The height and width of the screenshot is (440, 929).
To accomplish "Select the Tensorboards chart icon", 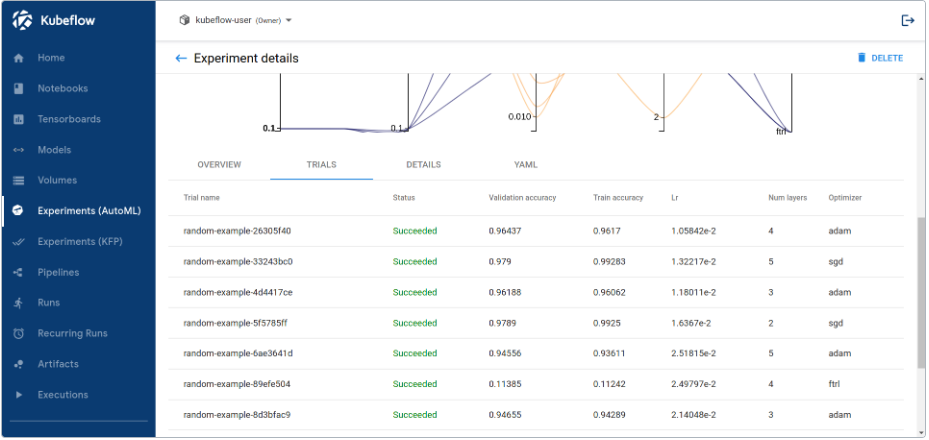I will tap(18, 120).
